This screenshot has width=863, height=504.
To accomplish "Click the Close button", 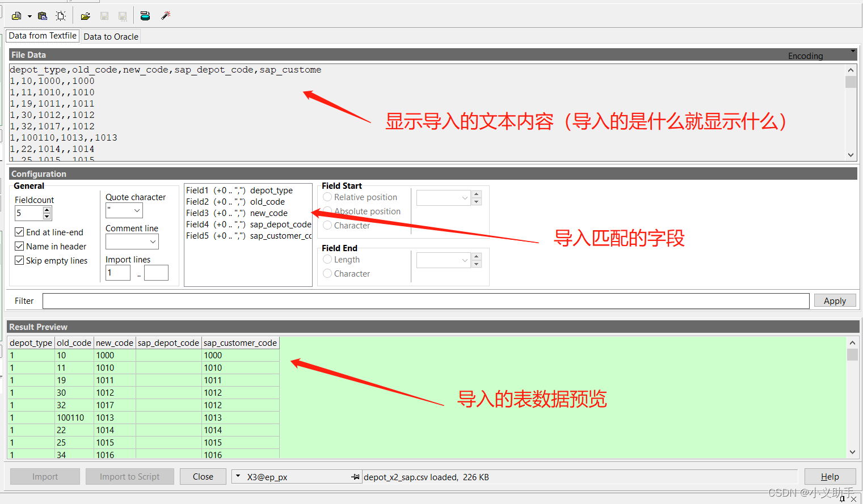I will point(203,477).
